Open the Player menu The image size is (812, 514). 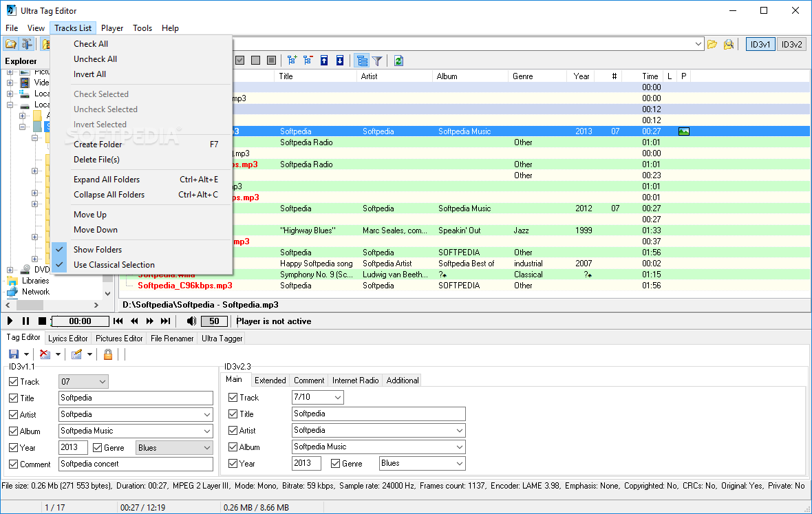coord(112,28)
